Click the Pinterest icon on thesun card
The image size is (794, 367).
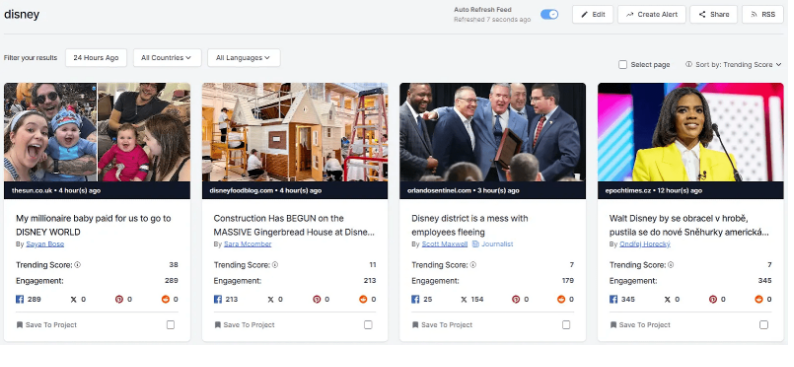pos(120,299)
